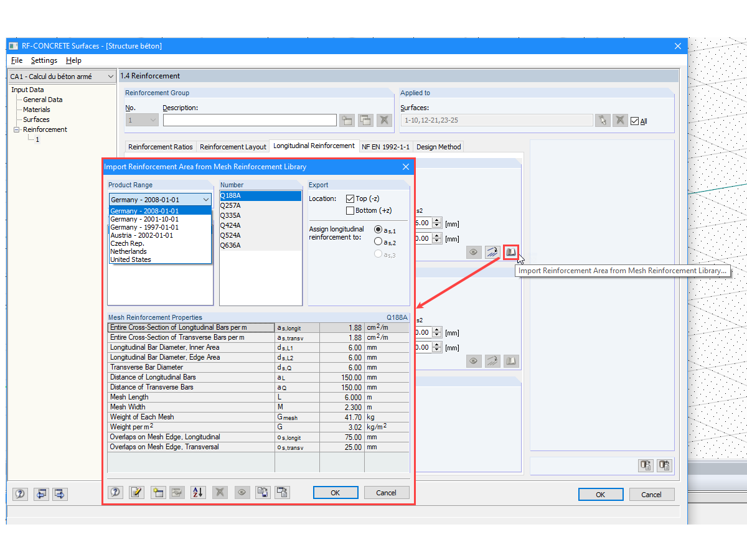Click the eye icon in the lower reinforcement section
The height and width of the screenshot is (560, 747).
click(x=474, y=361)
